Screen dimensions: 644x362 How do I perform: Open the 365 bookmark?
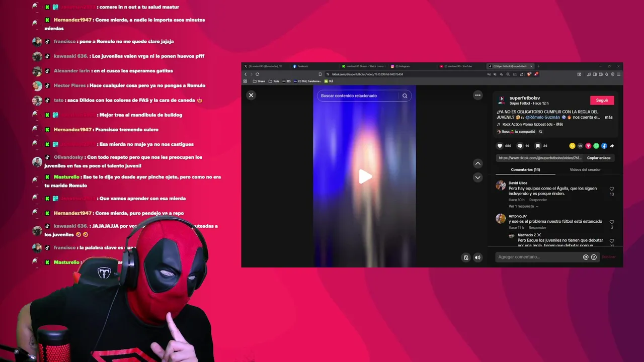286,81
